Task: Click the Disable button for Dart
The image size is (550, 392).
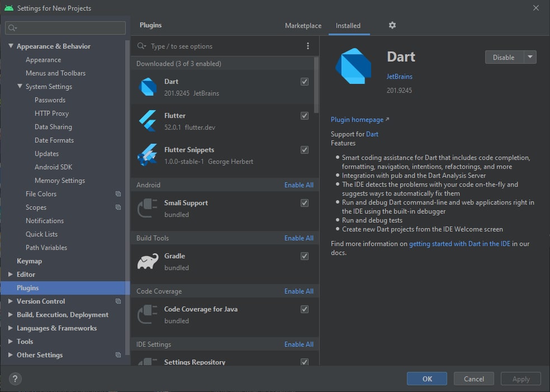Action: [x=504, y=57]
